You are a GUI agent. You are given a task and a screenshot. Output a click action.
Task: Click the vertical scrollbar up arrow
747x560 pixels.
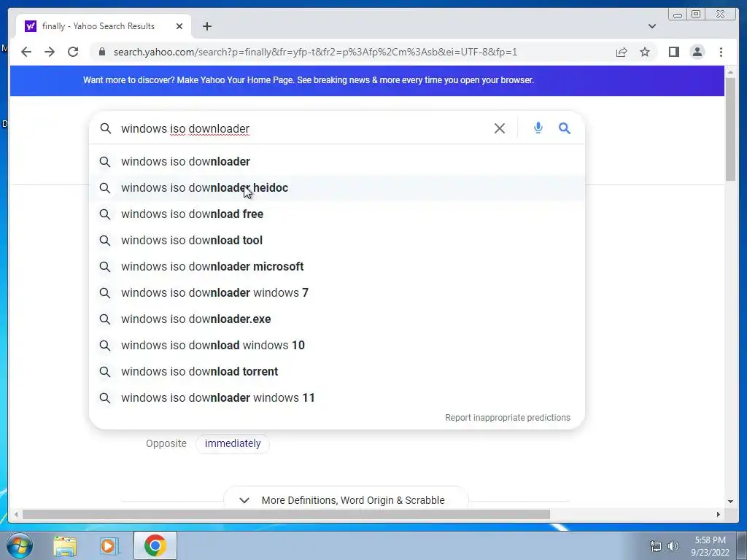(x=731, y=72)
